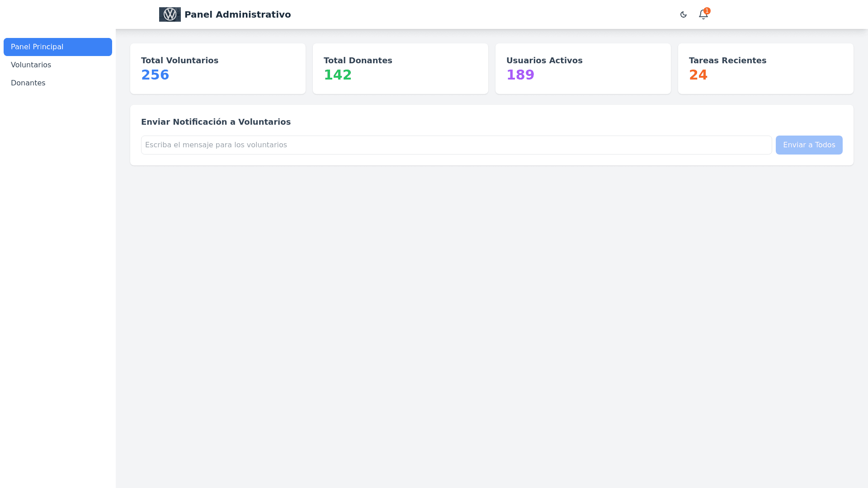Click the orange notification count badge
The height and width of the screenshot is (488, 868).
707,10
